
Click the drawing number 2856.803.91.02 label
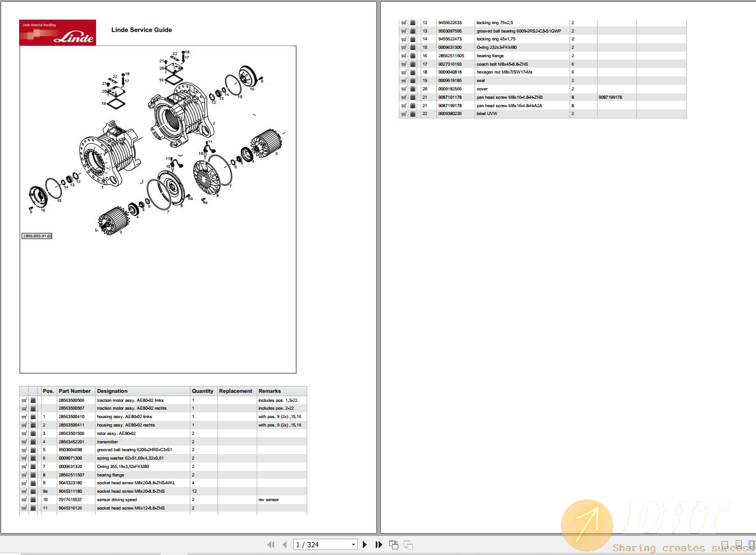tap(37, 236)
